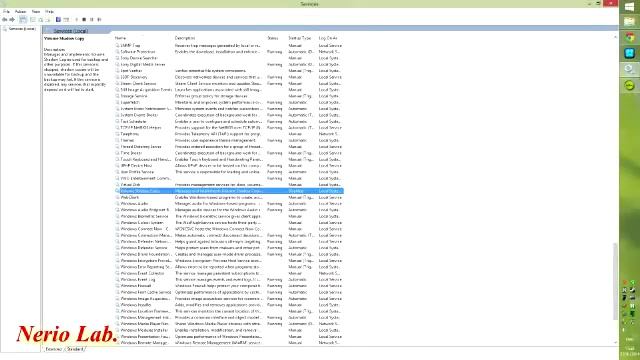Switch to the Extended tab
Viewport: 640px width, 360px height.
(x=53, y=349)
